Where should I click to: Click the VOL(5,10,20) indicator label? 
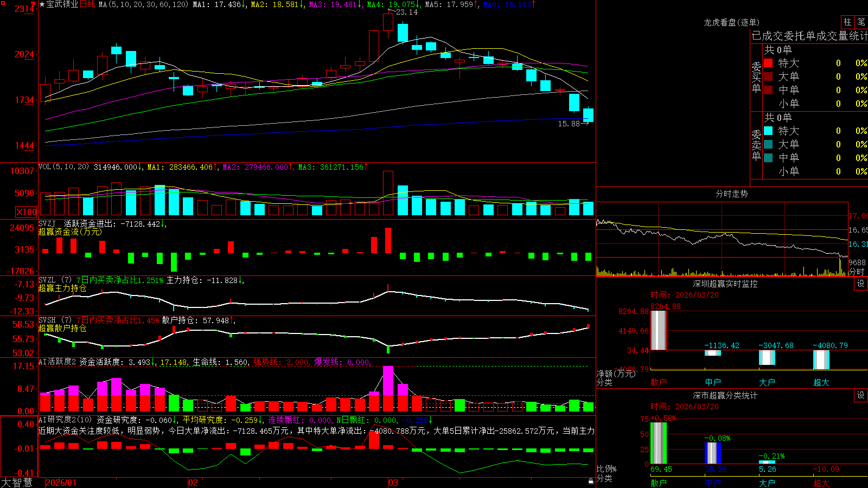coord(63,167)
